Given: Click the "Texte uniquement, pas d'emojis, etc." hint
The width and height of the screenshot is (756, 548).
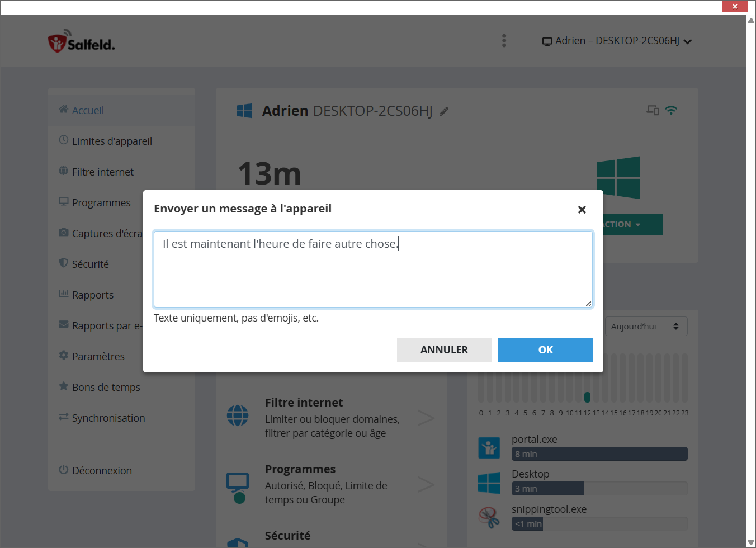Looking at the screenshot, I should pos(236,318).
